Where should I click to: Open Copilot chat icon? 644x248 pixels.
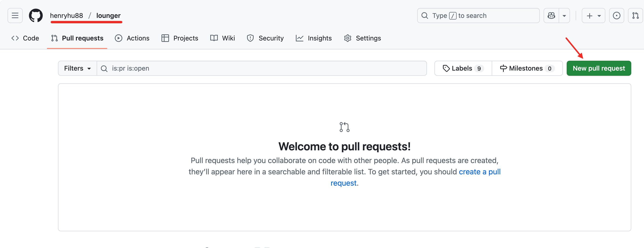click(x=551, y=16)
